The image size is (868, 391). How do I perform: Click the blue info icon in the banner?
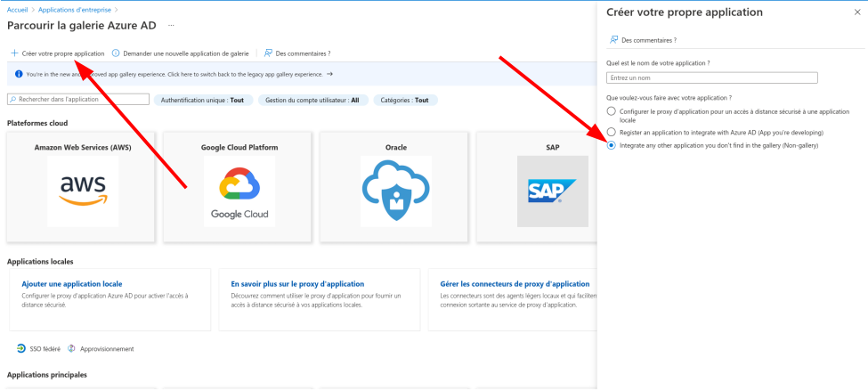tap(19, 74)
